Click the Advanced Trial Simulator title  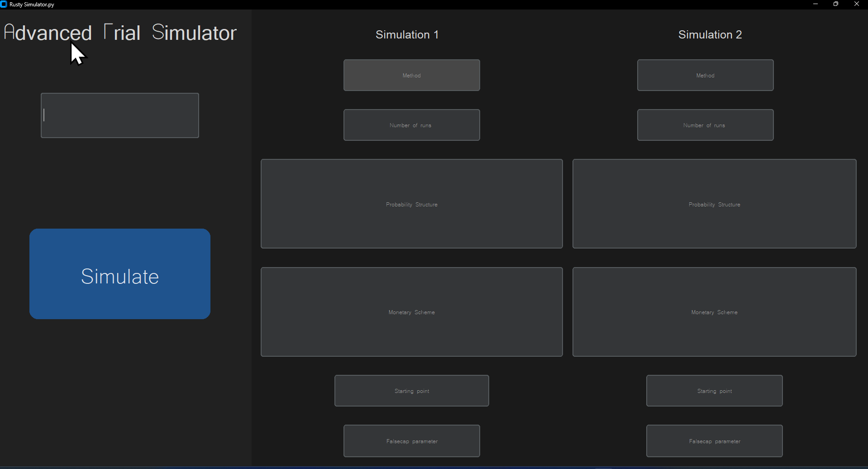(120, 33)
